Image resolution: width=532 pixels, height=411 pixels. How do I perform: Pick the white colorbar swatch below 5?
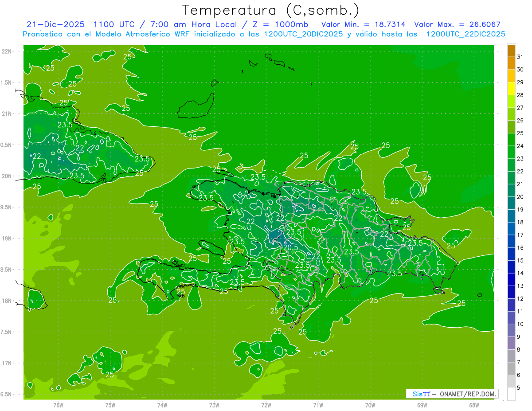(512, 394)
